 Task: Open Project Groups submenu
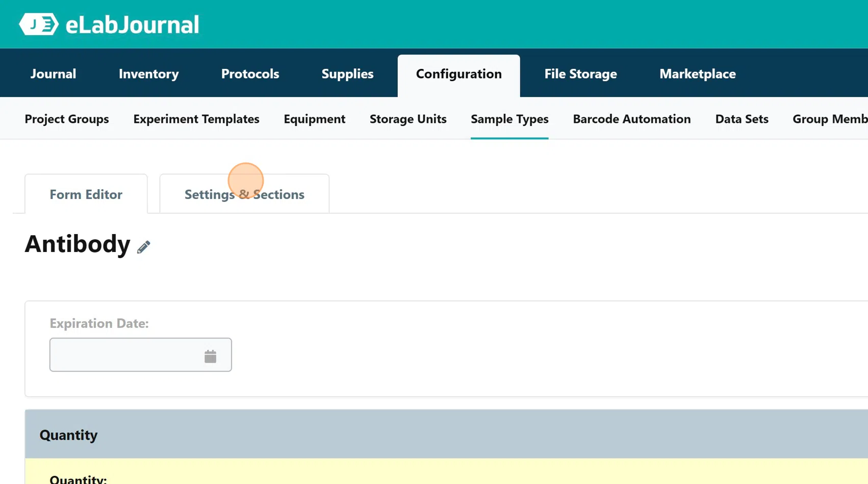[67, 119]
